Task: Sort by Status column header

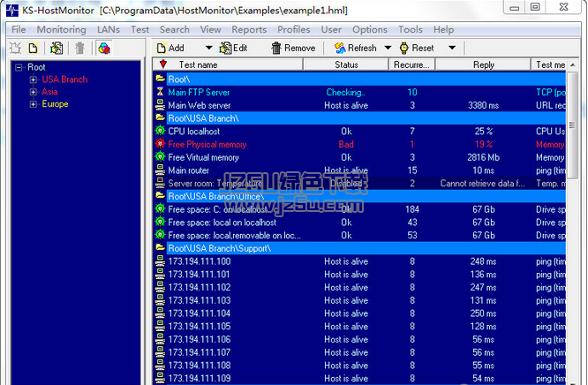Action: (x=346, y=65)
